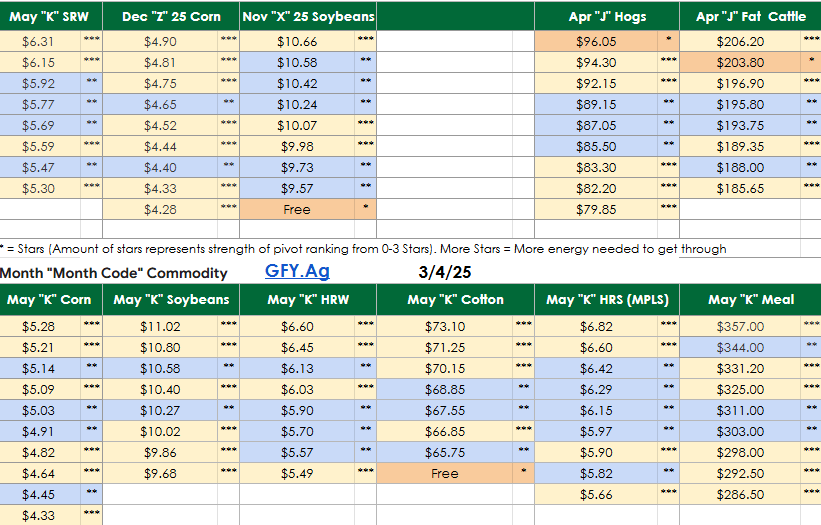821x525 pixels.
Task: Open the GFY.Ag hyperlink
Action: (297, 271)
